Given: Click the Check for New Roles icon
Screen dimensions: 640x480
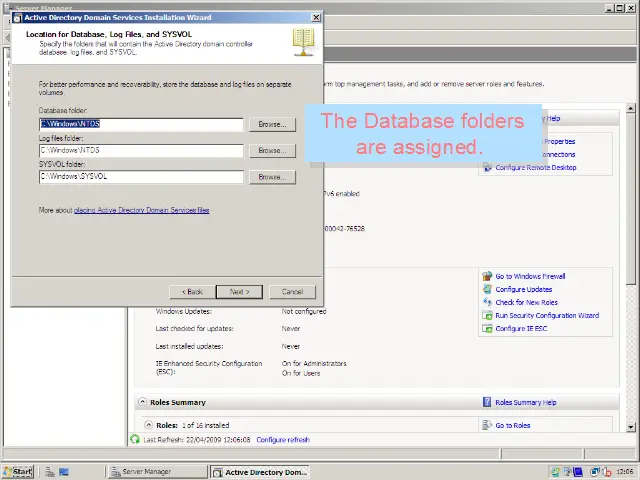Looking at the screenshot, I should [x=487, y=302].
